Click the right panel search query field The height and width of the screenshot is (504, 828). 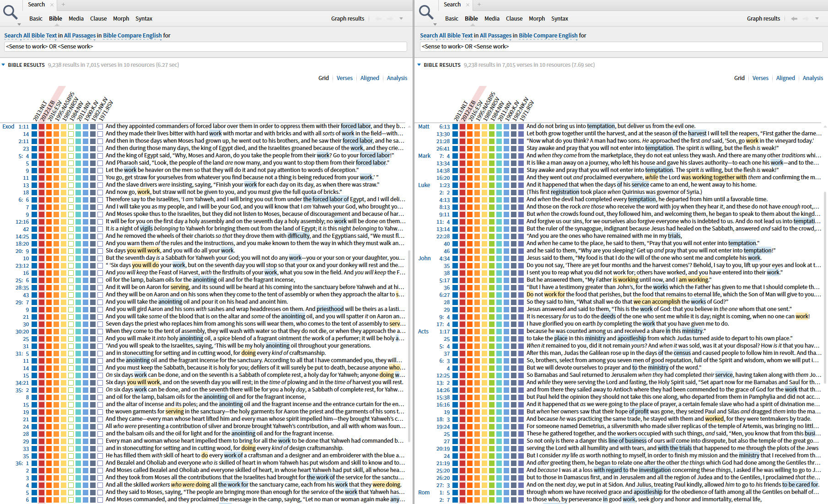(621, 47)
